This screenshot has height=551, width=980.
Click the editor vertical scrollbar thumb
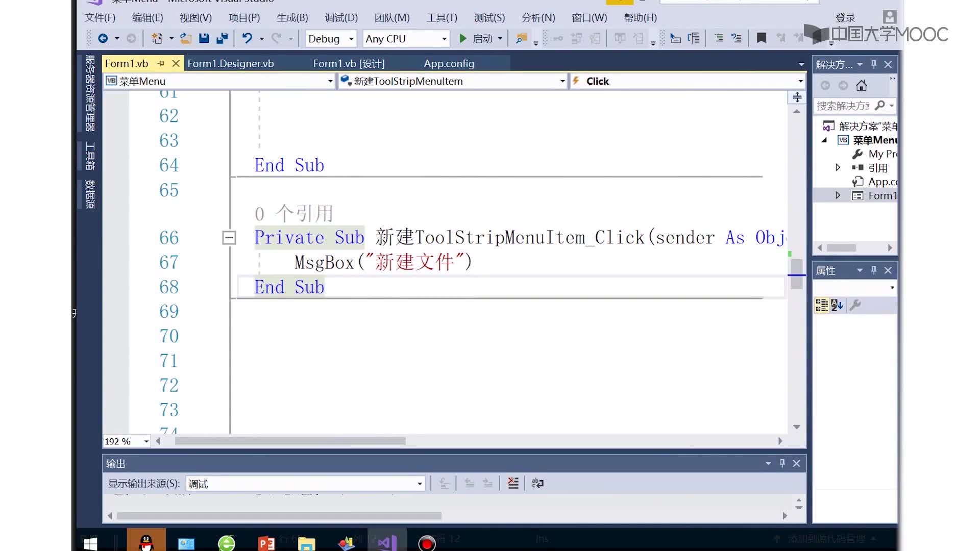(797, 273)
